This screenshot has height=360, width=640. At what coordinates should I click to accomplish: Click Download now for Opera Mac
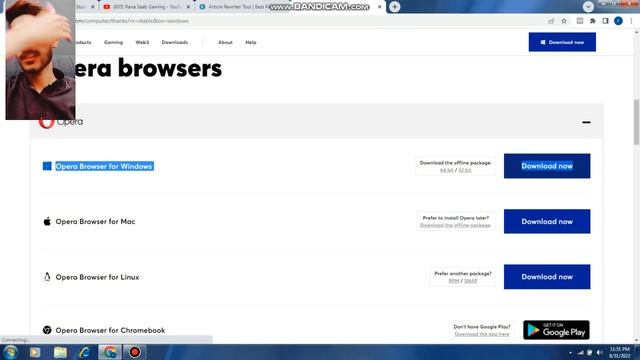coord(547,221)
